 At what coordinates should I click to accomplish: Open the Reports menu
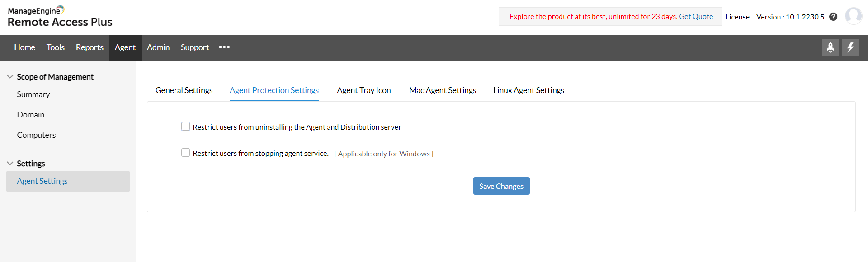click(90, 47)
